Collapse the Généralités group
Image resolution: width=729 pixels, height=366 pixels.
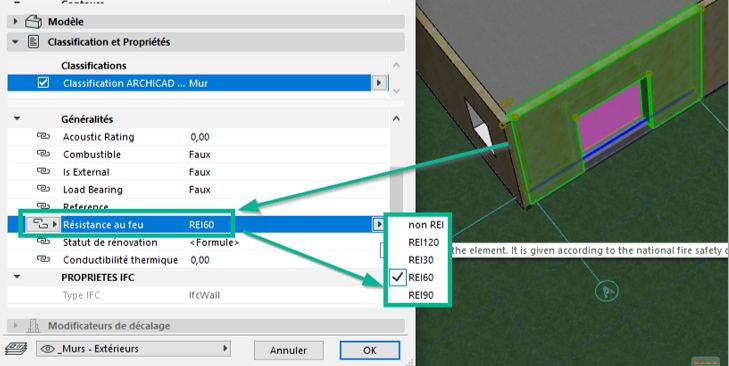[x=17, y=119]
